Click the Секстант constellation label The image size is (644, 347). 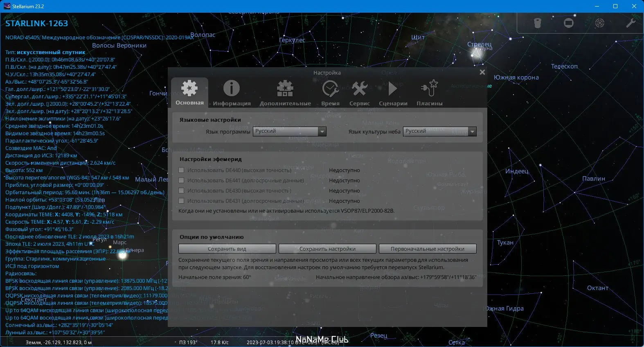point(34,299)
